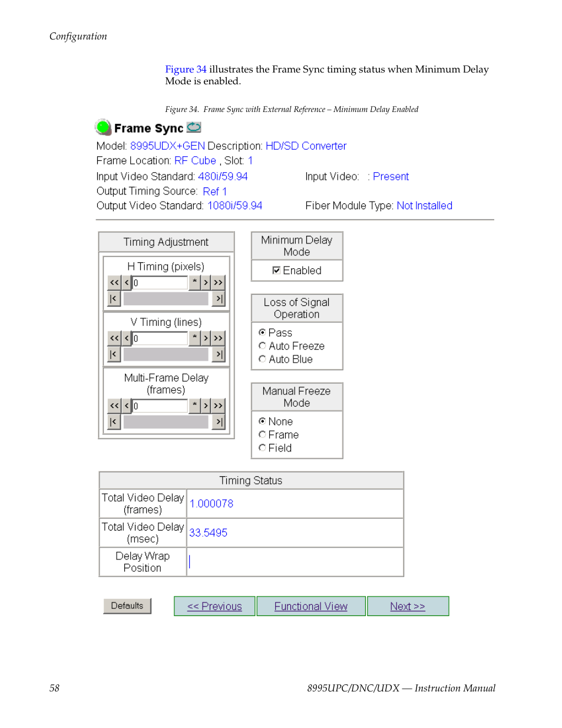This screenshot has width=562, height=728.
Task: Go to the Next >> page link
Action: click(408, 606)
